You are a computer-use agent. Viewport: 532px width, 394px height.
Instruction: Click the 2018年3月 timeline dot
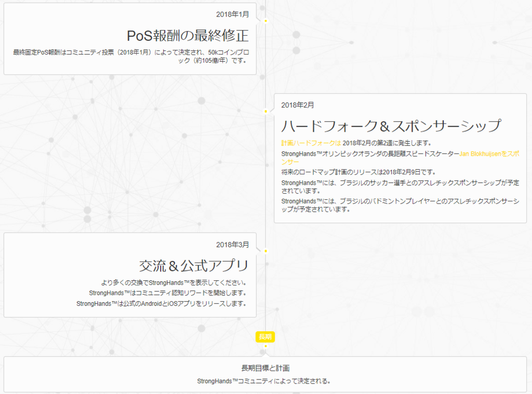tap(265, 251)
